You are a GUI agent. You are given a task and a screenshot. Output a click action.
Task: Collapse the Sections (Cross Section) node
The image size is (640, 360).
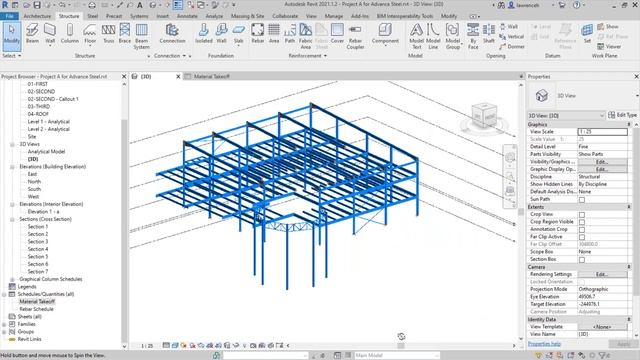[12, 220]
